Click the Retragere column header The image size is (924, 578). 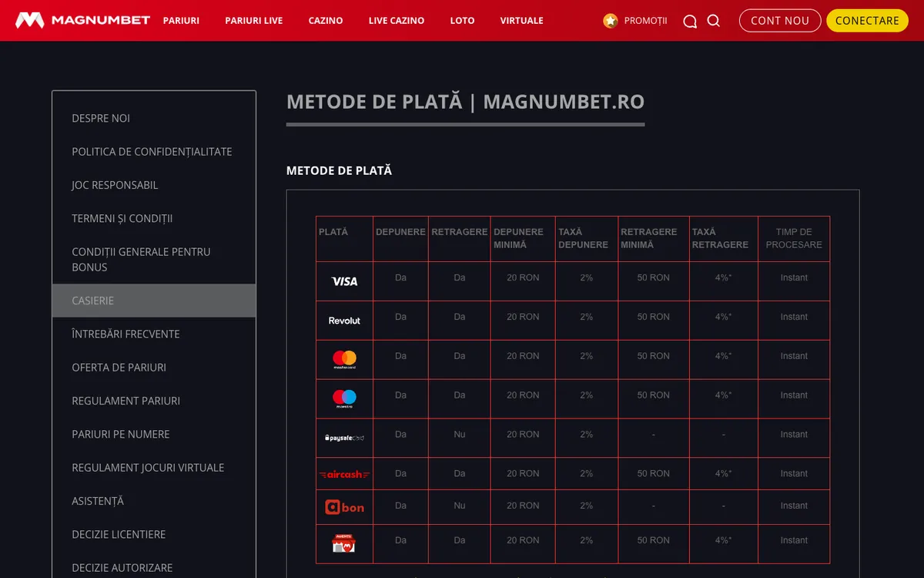(x=460, y=232)
